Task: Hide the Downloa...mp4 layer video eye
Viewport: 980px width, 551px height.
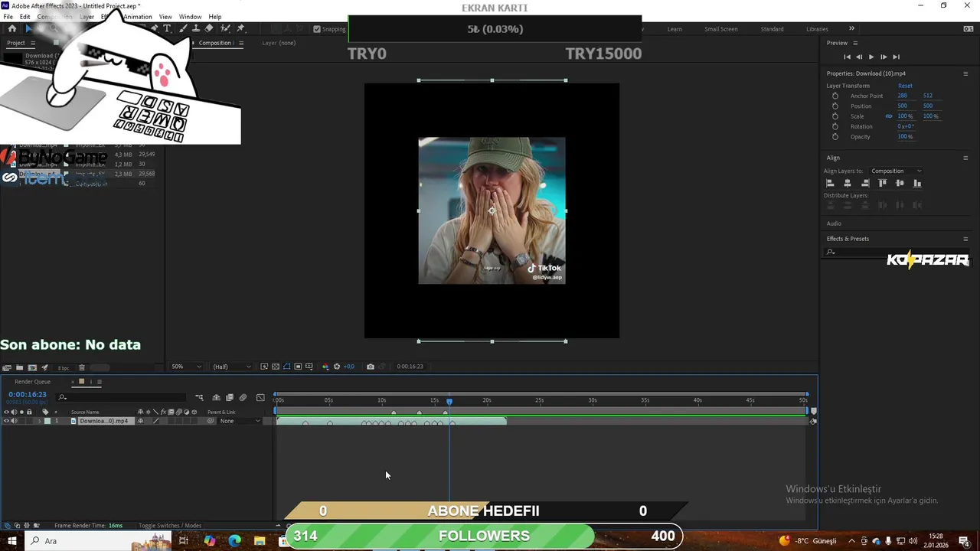Action: (6, 421)
